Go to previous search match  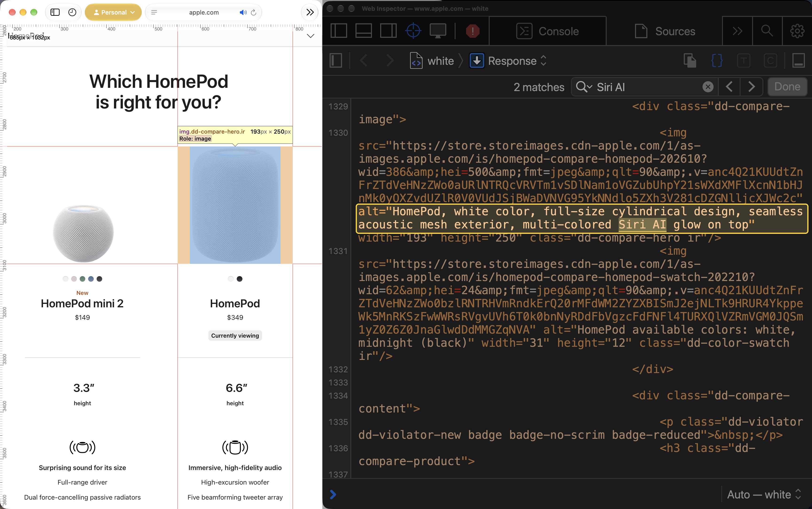729,87
